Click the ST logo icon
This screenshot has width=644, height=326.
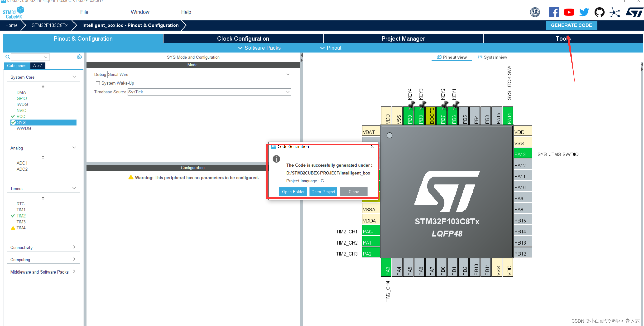pos(634,12)
